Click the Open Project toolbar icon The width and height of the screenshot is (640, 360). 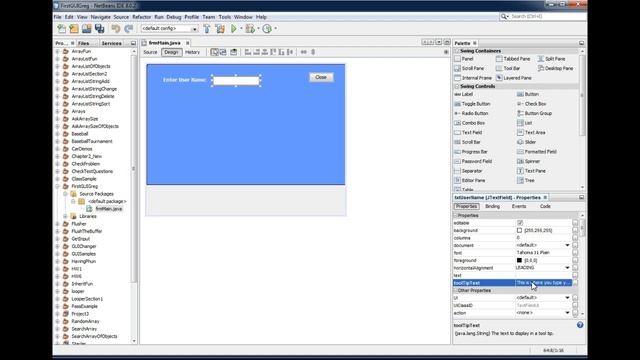[x=87, y=29]
